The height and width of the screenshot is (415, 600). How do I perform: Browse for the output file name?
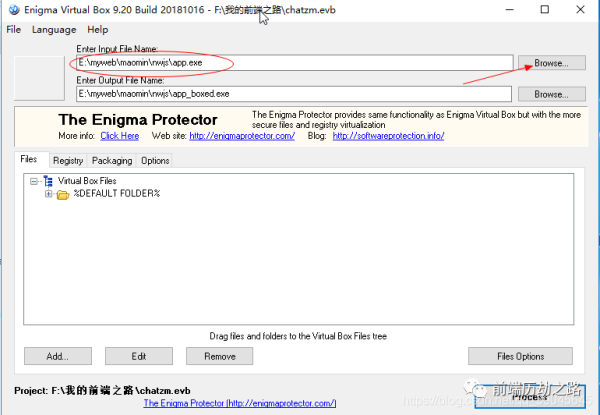(550, 94)
